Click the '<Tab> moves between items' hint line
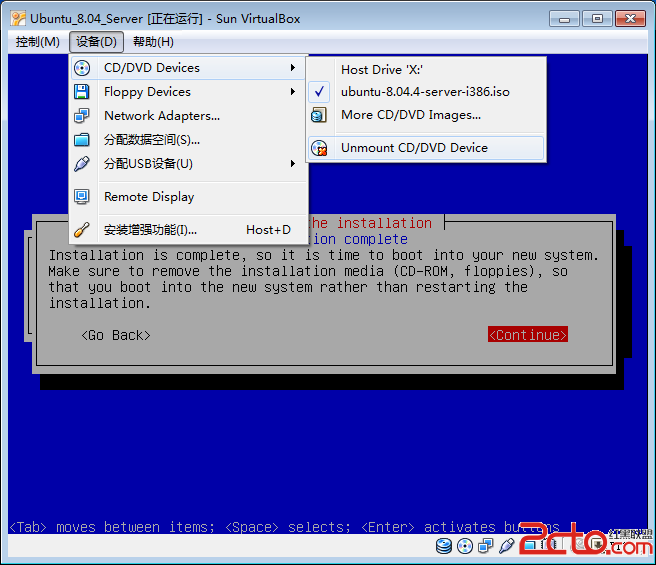Screen dimensions: 656x565 284,527
